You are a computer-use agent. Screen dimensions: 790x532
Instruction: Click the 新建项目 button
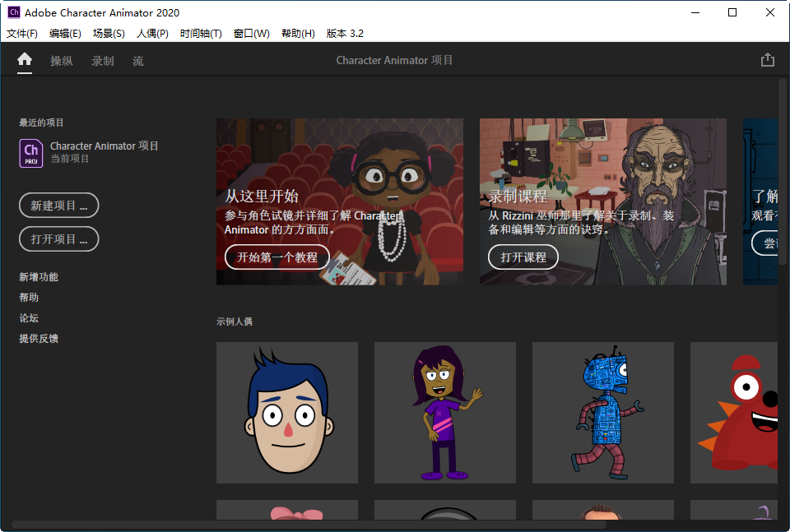click(58, 205)
